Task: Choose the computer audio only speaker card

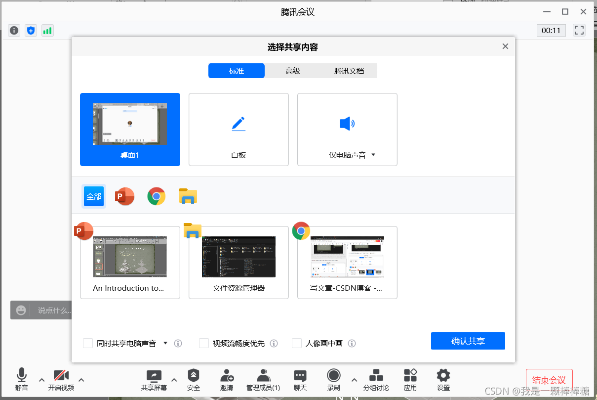Action: pos(347,129)
